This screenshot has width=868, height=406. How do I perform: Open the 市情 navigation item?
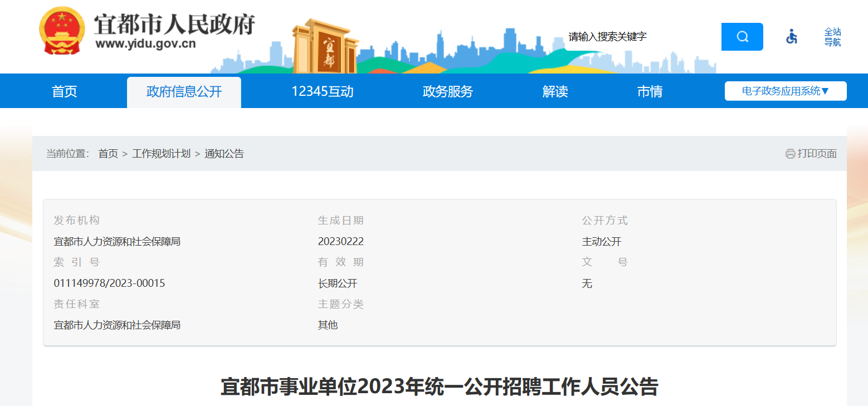(x=650, y=91)
